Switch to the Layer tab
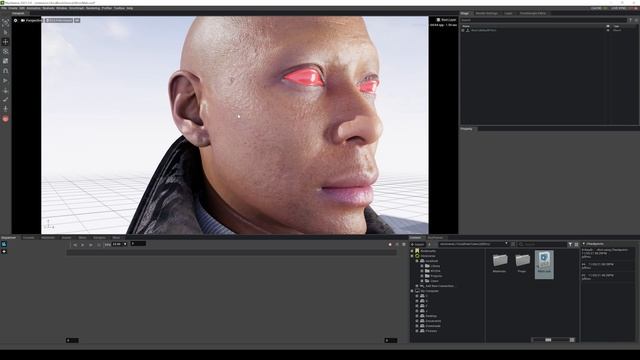 [508, 13]
